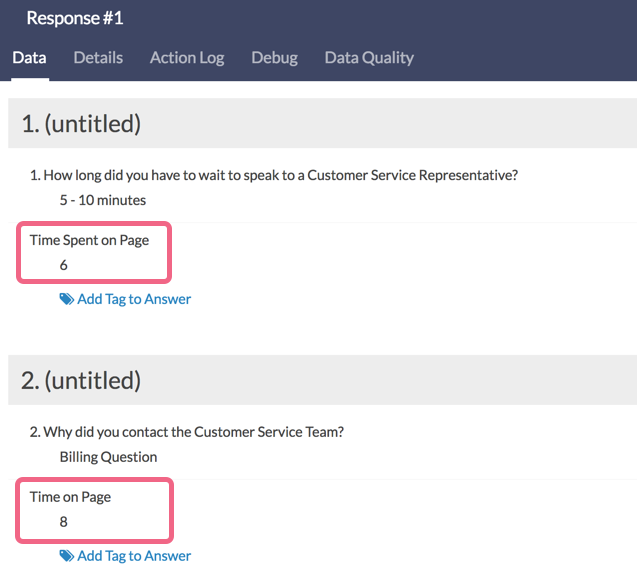View the Data Quality tab
The image size is (637, 586).
pos(369,58)
